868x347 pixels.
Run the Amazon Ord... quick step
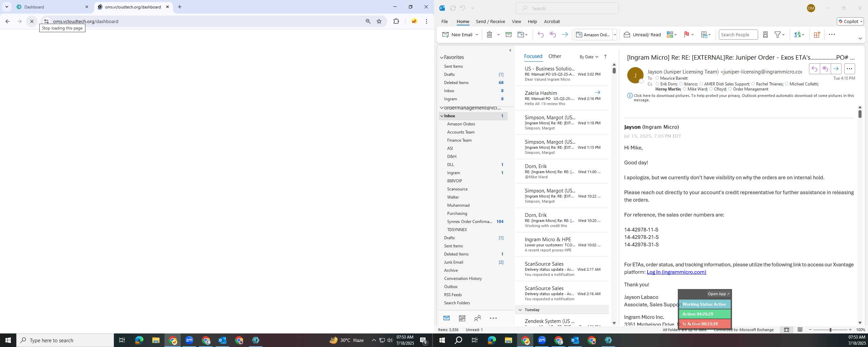[x=593, y=35]
